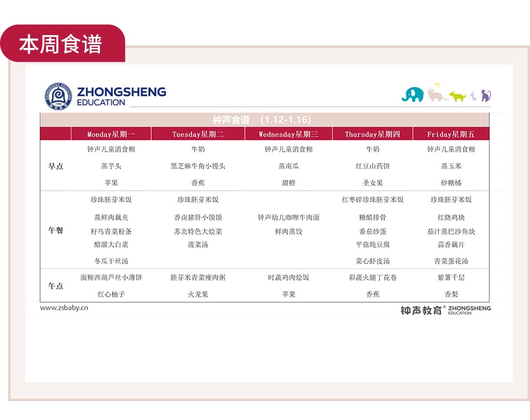Click the 早点 row label
Screen dimensions: 530x420
[56, 166]
